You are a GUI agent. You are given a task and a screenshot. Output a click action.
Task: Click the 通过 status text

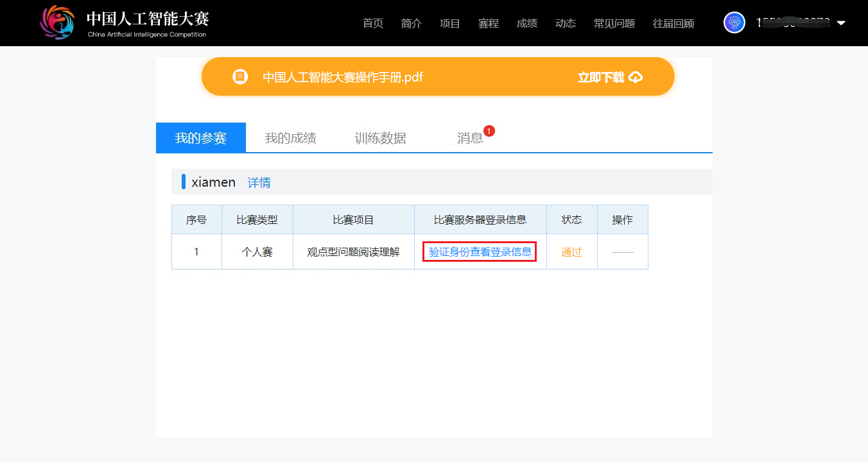point(571,252)
